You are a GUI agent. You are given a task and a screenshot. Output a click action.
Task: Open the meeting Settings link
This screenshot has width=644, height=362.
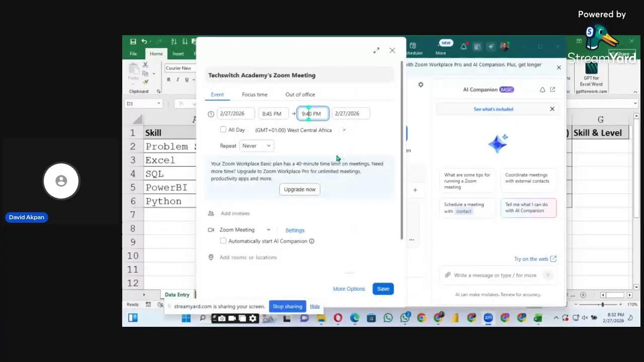click(295, 230)
